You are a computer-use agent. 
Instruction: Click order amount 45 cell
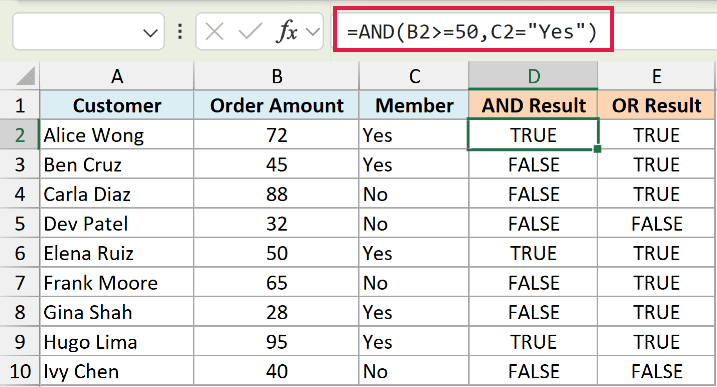tap(277, 165)
